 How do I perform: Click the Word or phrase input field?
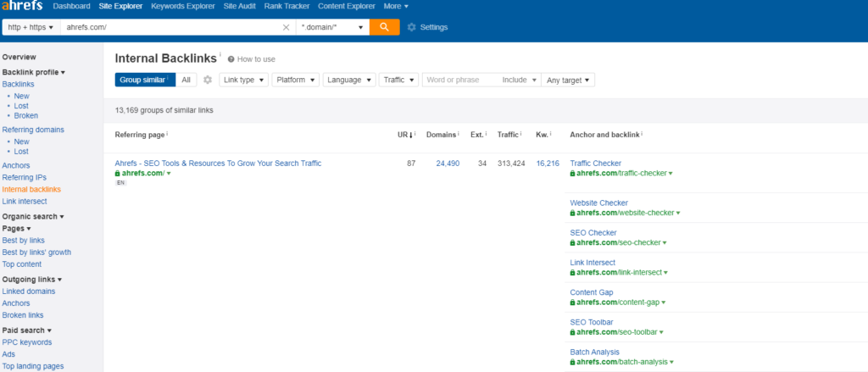pyautogui.click(x=460, y=80)
